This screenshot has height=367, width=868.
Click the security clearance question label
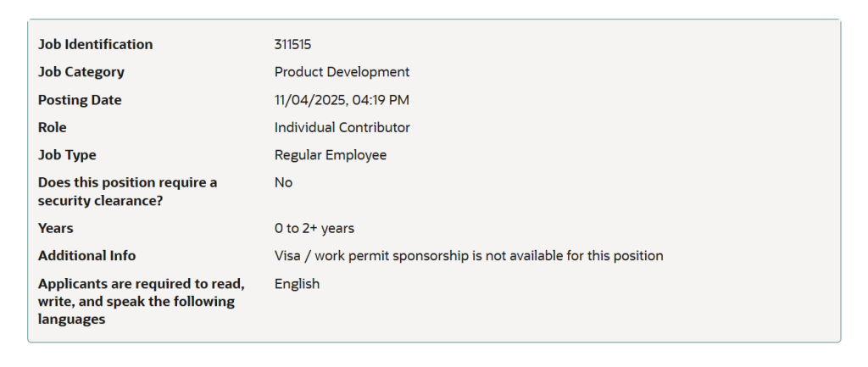127,192
